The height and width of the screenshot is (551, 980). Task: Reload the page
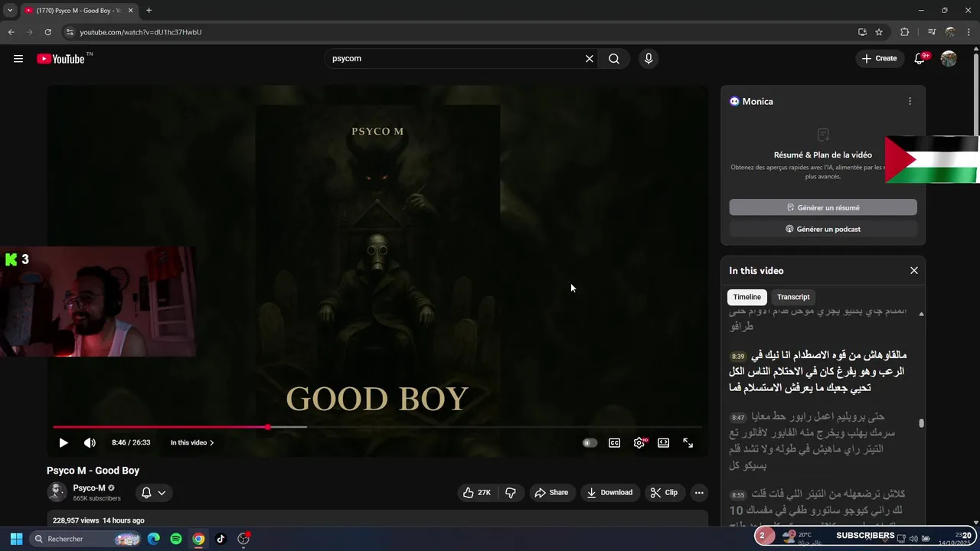[47, 32]
